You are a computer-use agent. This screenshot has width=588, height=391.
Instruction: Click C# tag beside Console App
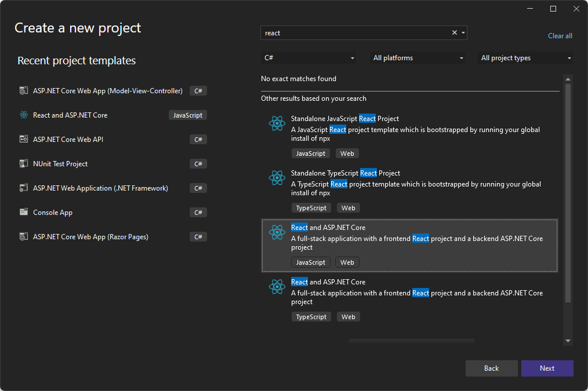point(198,213)
